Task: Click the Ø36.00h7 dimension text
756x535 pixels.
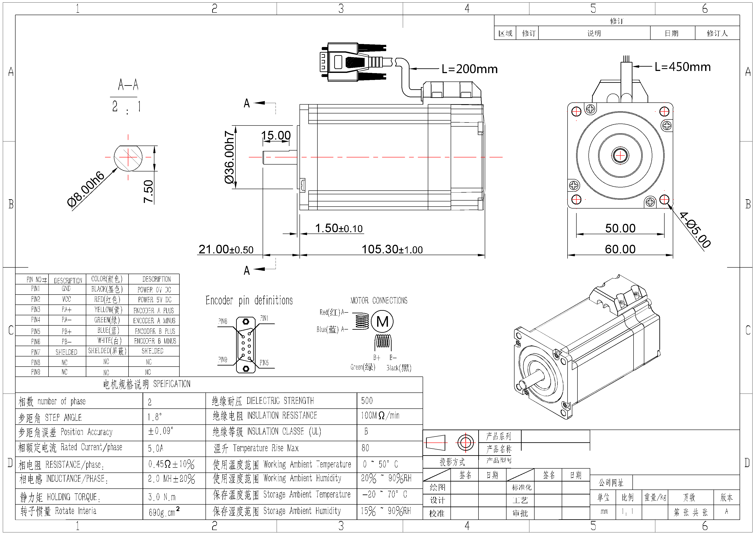Action: (x=229, y=157)
